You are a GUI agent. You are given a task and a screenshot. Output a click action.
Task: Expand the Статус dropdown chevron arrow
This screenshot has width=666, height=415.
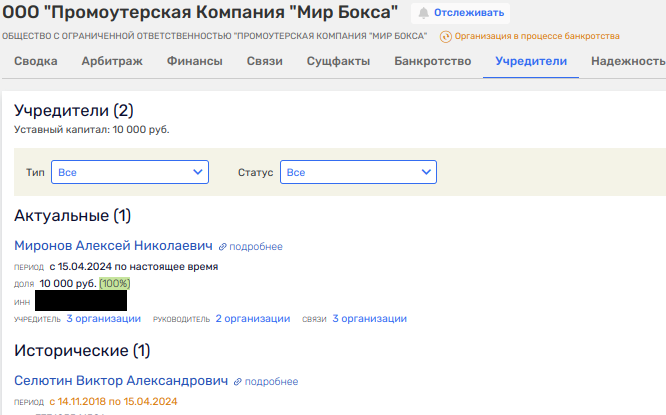point(426,172)
